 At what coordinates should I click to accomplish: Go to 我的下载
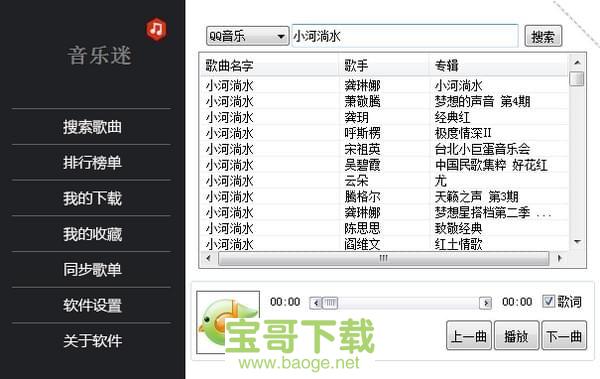(x=92, y=198)
